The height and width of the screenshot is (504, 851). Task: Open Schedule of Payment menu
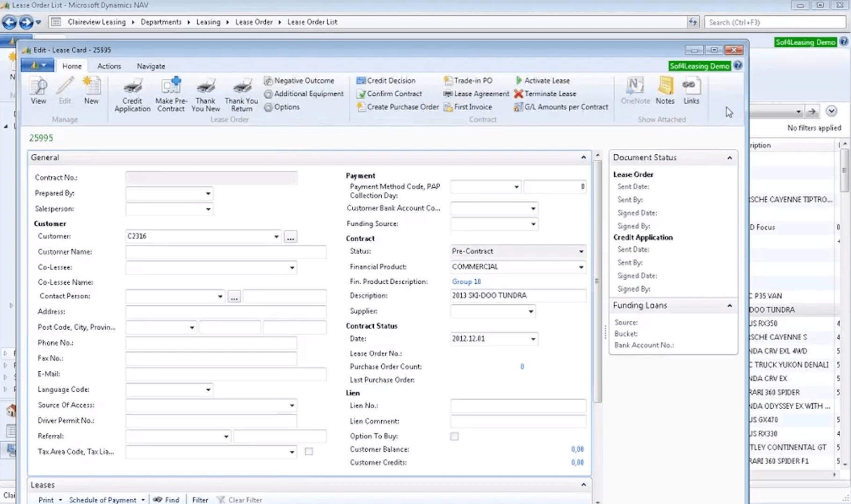107,500
